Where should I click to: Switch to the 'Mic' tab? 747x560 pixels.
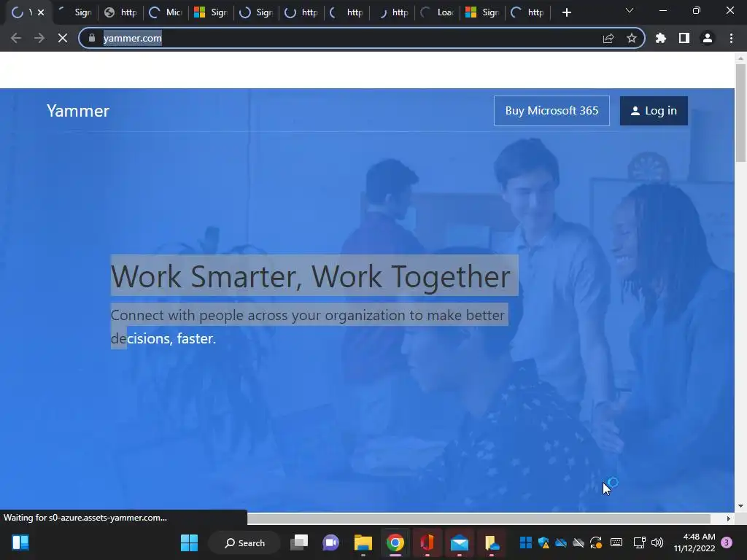166,13
